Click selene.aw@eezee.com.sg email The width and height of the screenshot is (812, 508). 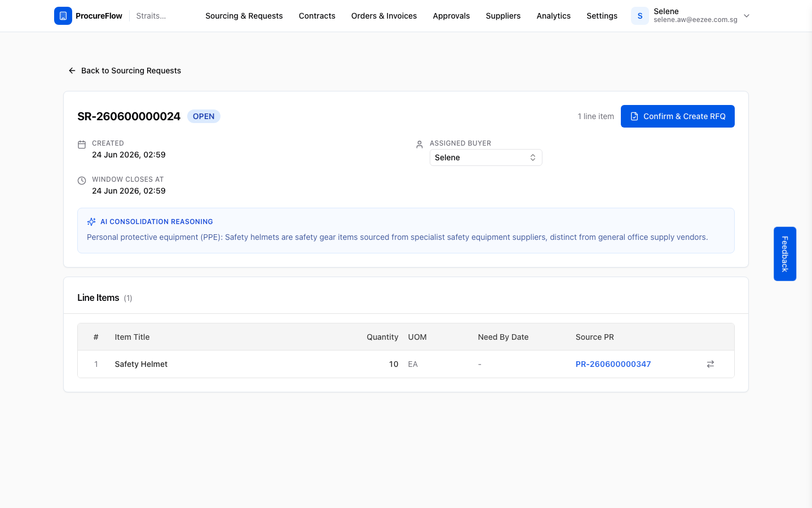point(695,20)
